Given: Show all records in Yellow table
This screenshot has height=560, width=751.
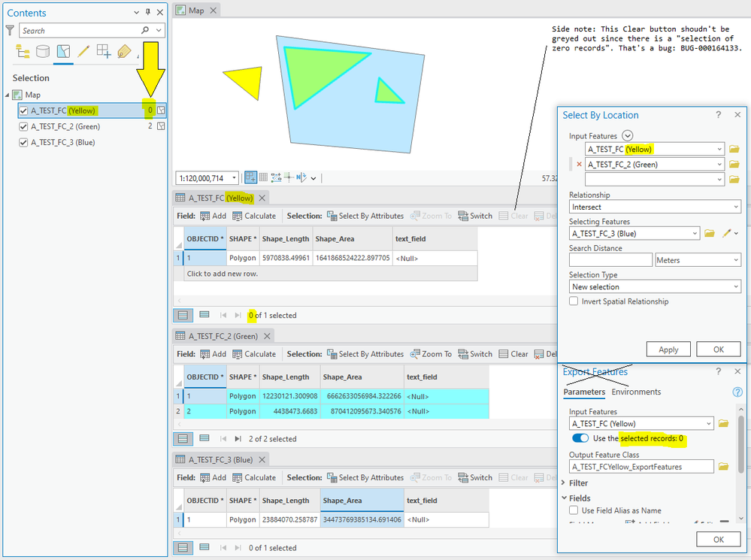Looking at the screenshot, I should [183, 315].
